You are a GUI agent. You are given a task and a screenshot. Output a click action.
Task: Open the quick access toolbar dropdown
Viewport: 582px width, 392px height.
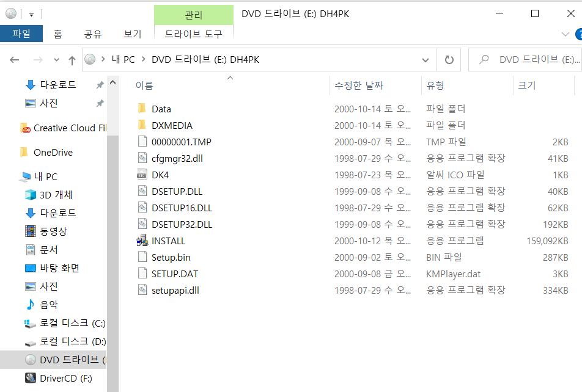[32, 15]
